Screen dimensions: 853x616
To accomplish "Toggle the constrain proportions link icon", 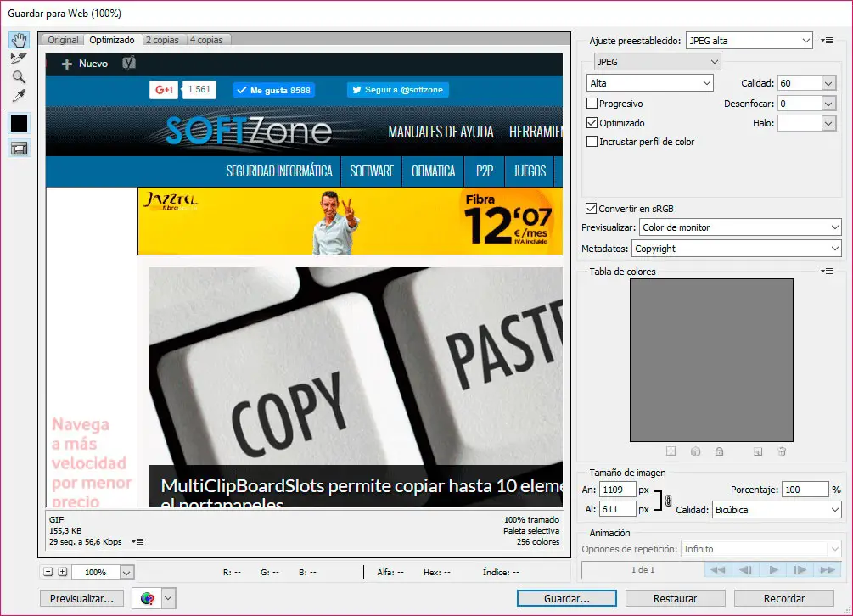I will tap(669, 501).
